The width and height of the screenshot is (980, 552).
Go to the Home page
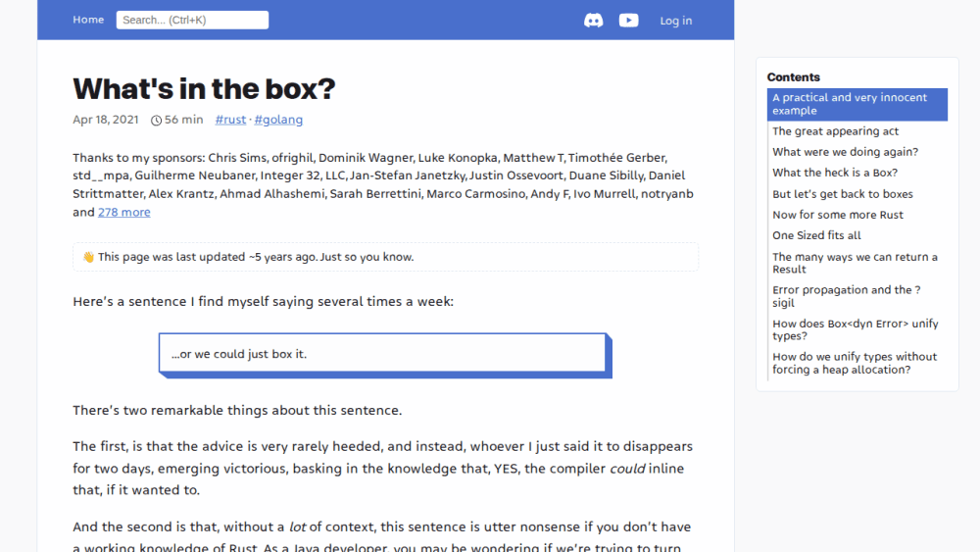[88, 20]
